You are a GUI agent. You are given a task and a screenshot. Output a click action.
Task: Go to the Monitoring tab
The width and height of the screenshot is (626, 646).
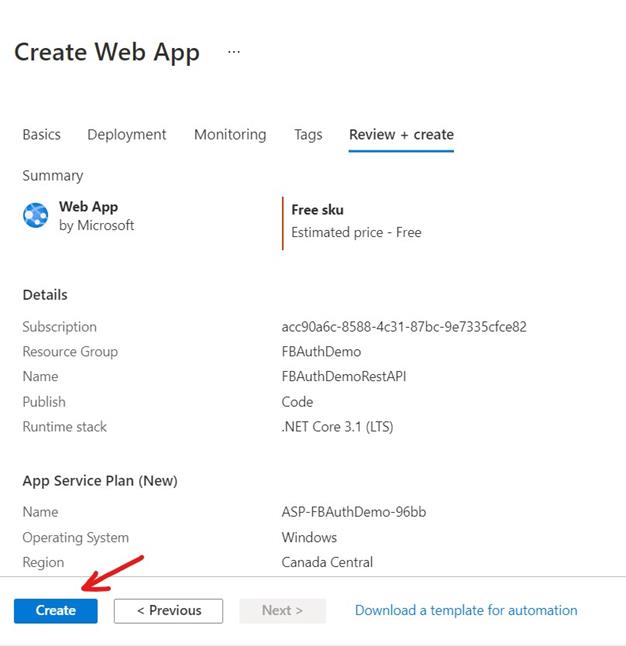pos(230,135)
